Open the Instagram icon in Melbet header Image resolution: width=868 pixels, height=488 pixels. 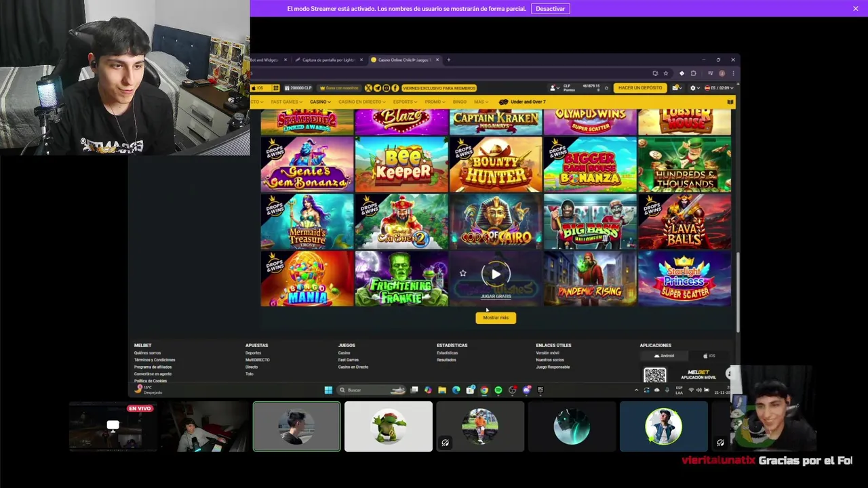386,88
